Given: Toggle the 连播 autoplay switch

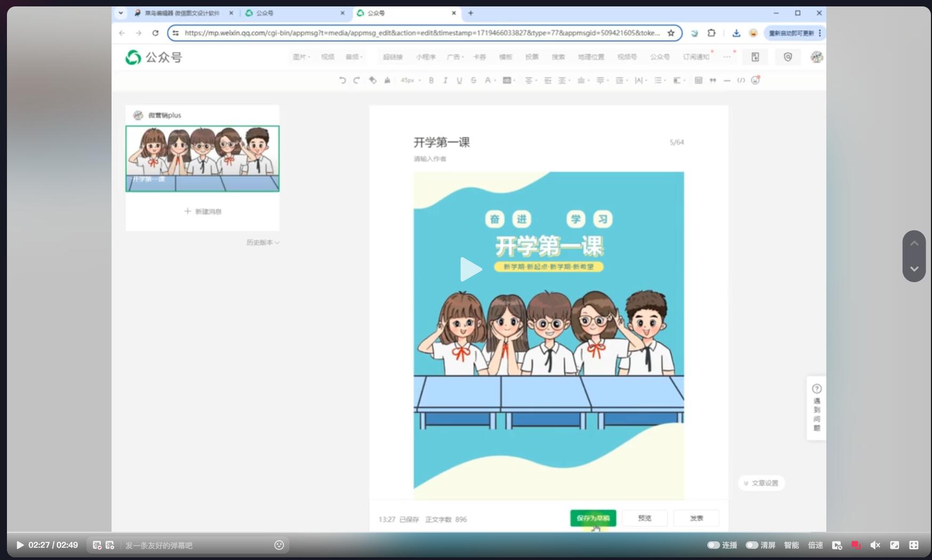Looking at the screenshot, I should pyautogui.click(x=713, y=545).
